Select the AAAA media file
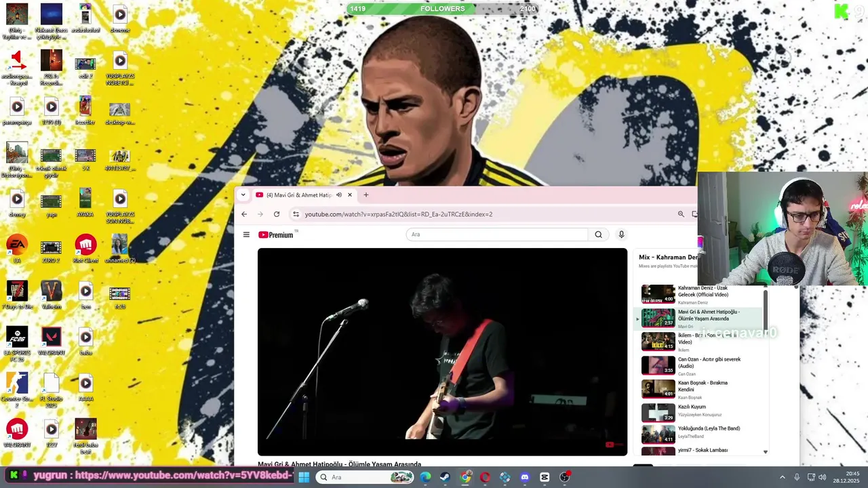Image resolution: width=868 pixels, height=488 pixels. coord(85,387)
